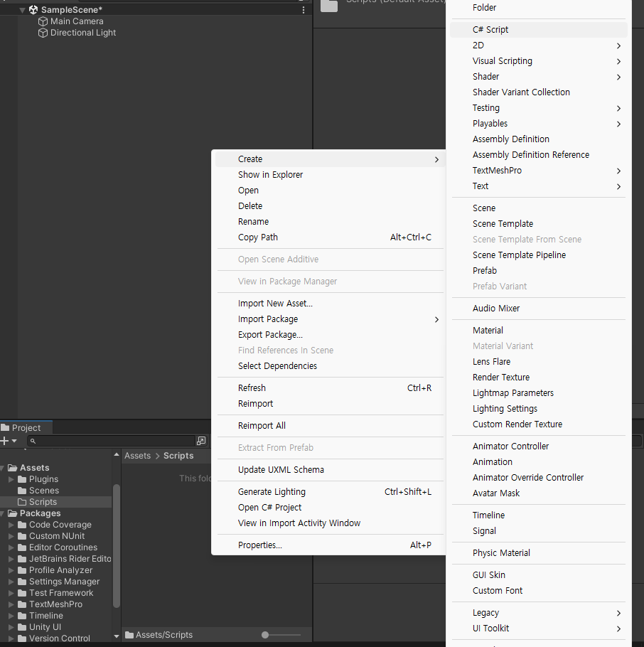Screen dimensions: 644x647
Task: Click the Main Camera cube icon
Action: [43, 21]
